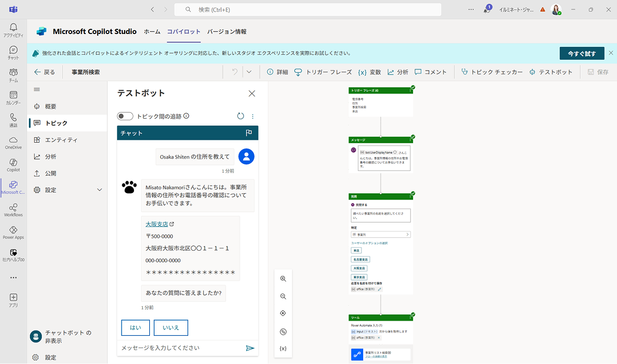Open the Apps (アプリ) store icon
617x364 pixels.
point(14,300)
